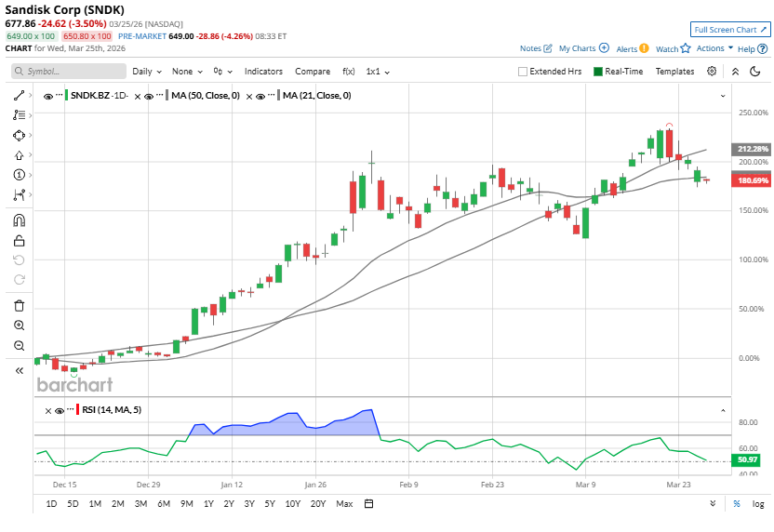Open chart settings gear
774x532 pixels.
coord(712,71)
